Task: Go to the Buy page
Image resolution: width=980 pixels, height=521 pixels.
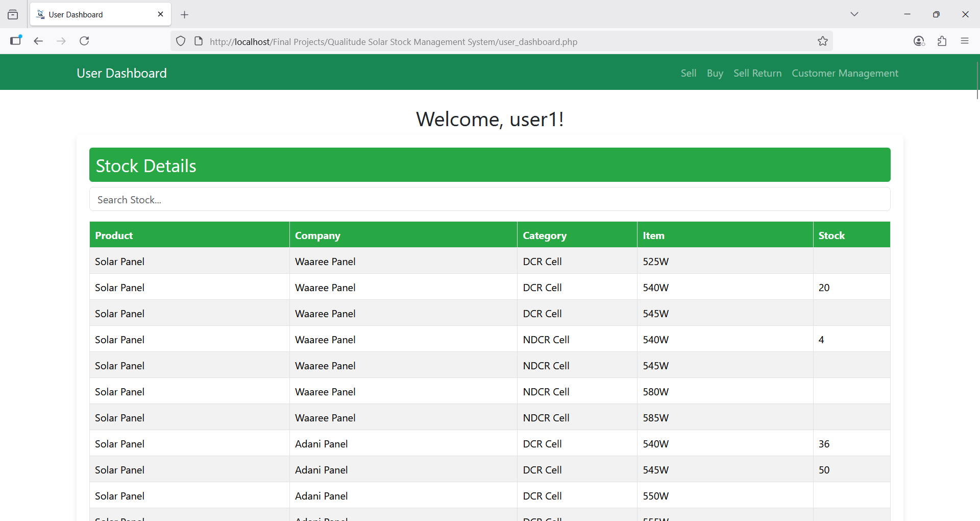Action: (x=715, y=73)
